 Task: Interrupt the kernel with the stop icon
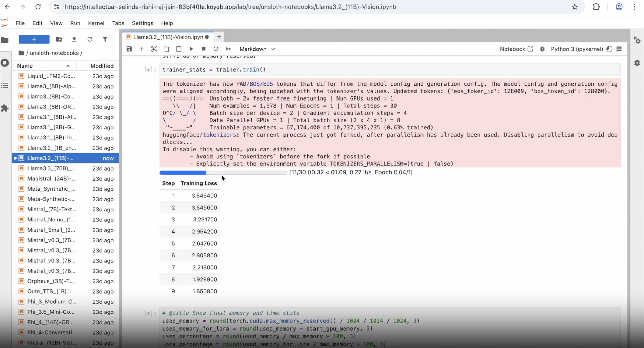204,49
